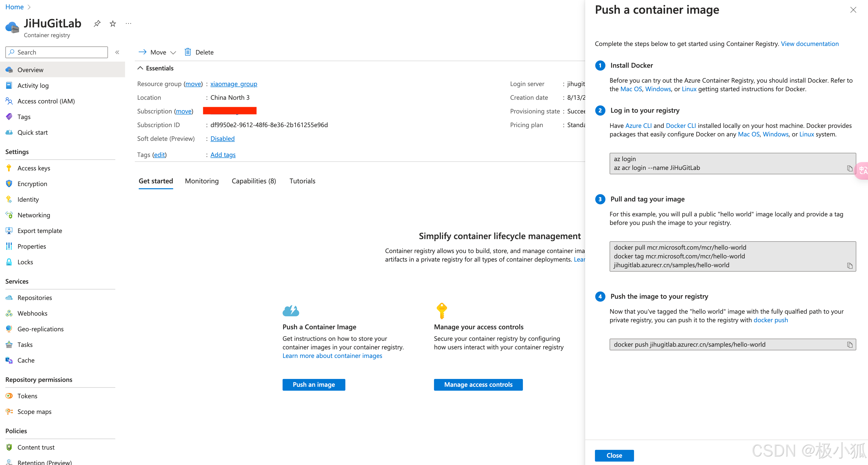The image size is (868, 465).
Task: Switch to the Monitoring tab
Action: tap(202, 181)
